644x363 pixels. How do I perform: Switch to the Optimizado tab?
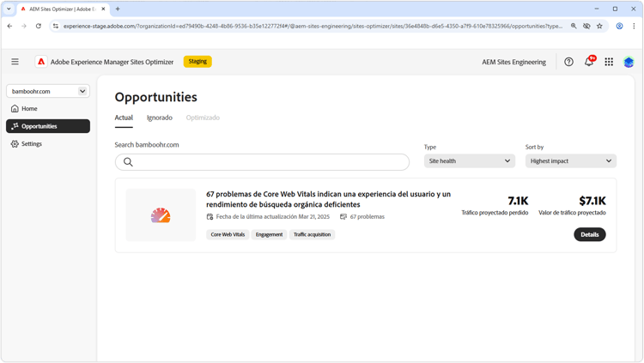click(x=203, y=118)
